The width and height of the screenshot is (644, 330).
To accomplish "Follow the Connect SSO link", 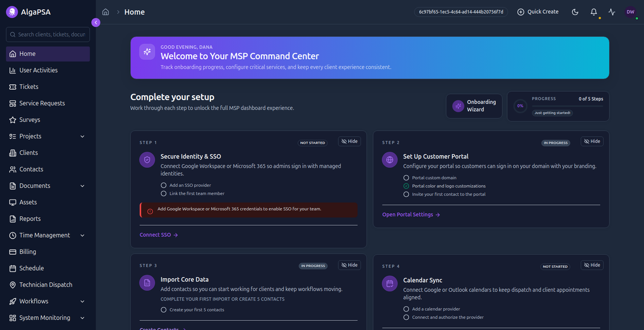I will pos(159,235).
